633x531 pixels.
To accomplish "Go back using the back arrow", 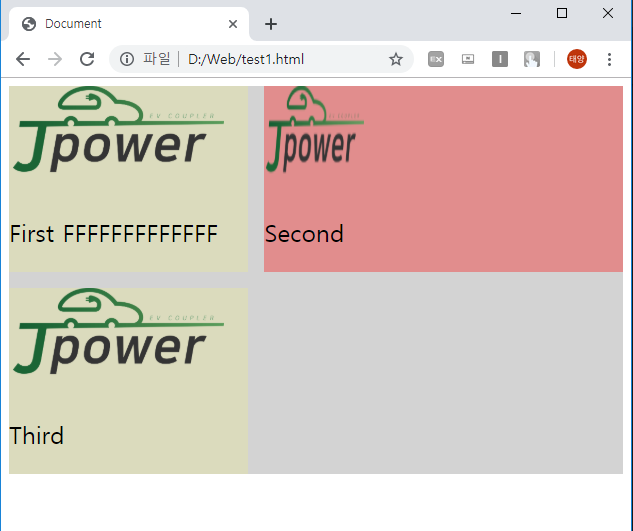I will click(23, 59).
